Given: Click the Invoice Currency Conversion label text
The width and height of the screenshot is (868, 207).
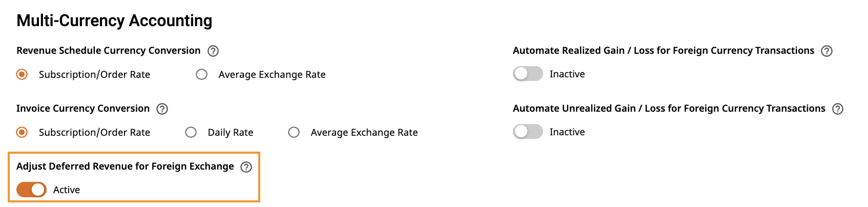Looking at the screenshot, I should tap(83, 108).
